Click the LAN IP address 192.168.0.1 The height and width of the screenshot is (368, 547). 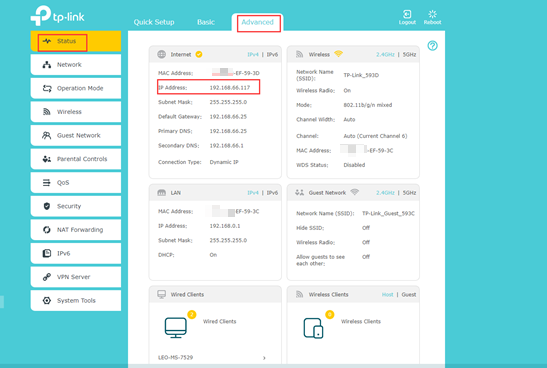point(225,226)
